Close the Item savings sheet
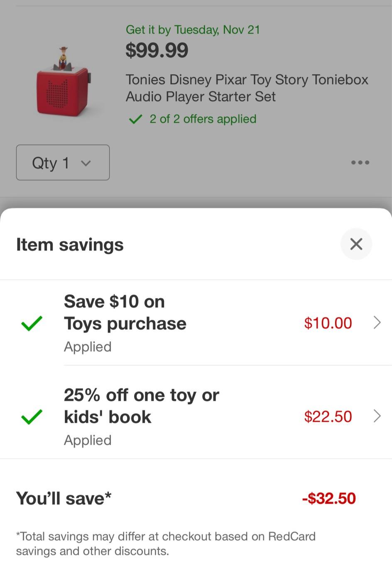Viewport: 392px width, 588px height. [356, 244]
